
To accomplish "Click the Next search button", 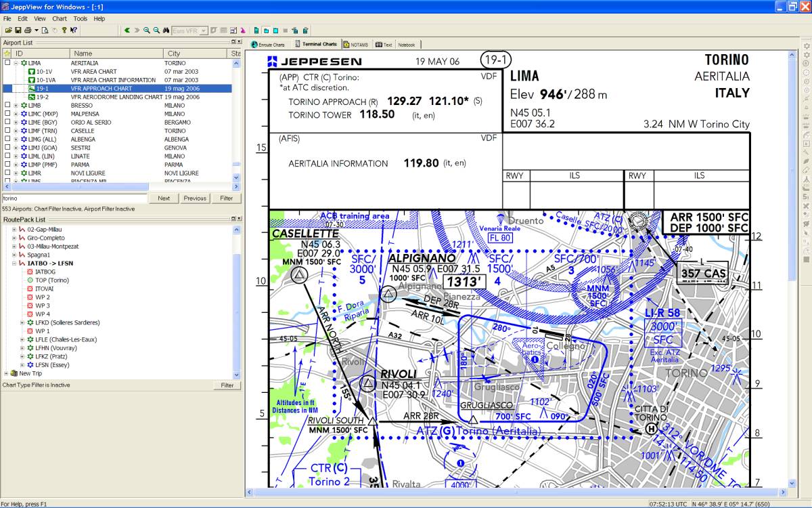I will [x=164, y=198].
